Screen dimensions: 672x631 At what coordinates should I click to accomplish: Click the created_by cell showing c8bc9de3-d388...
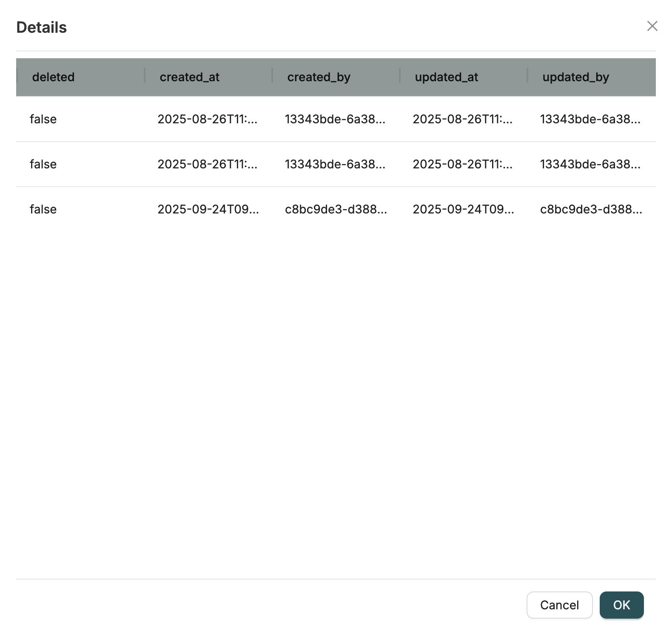click(x=336, y=209)
